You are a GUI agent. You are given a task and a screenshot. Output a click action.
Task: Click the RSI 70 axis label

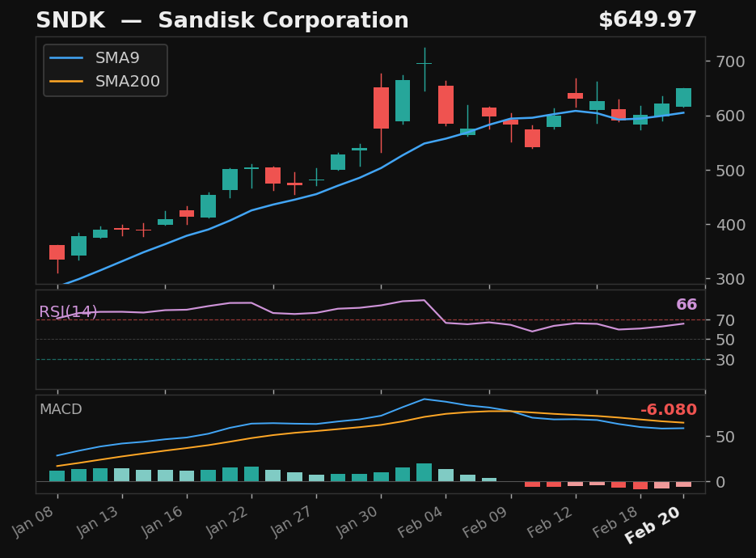pyautogui.click(x=725, y=320)
